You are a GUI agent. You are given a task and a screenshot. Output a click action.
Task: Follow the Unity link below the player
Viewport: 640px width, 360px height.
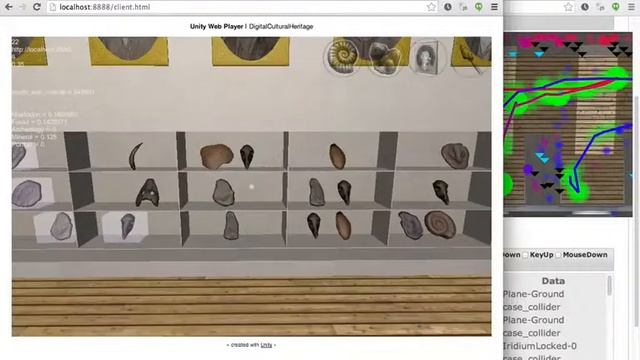pos(266,345)
